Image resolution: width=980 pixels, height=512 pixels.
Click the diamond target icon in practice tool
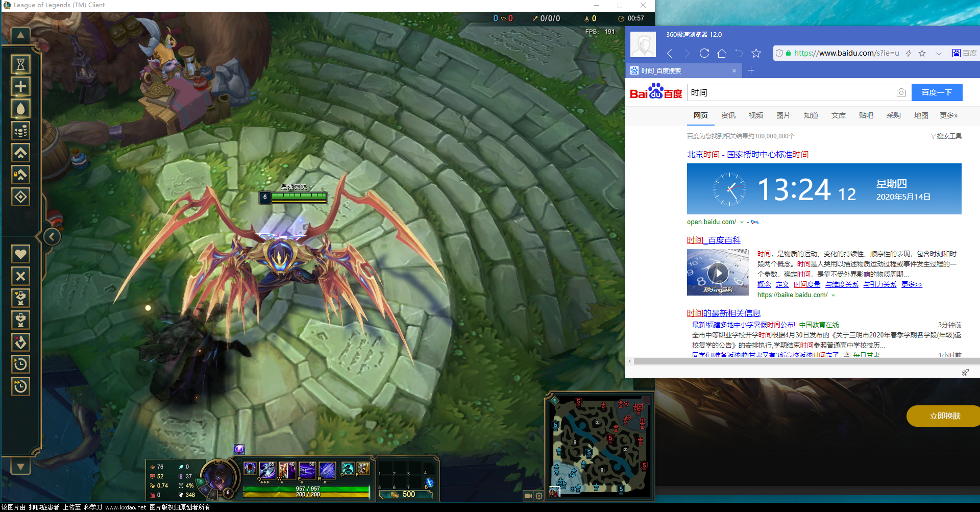click(20, 197)
